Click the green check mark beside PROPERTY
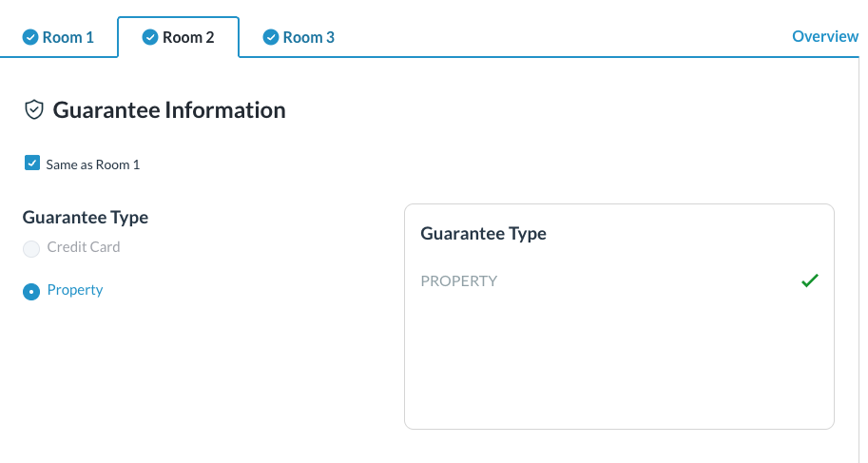The image size is (868, 463). coord(809,280)
